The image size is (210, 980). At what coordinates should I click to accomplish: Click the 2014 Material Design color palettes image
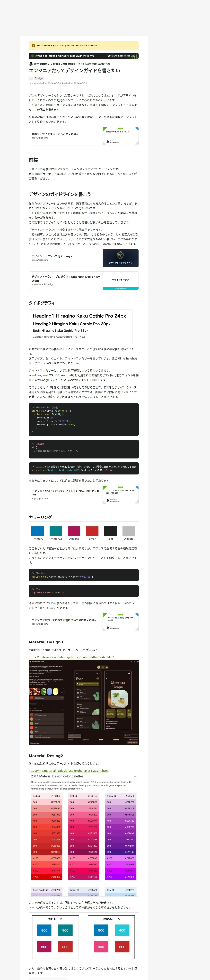point(84,835)
